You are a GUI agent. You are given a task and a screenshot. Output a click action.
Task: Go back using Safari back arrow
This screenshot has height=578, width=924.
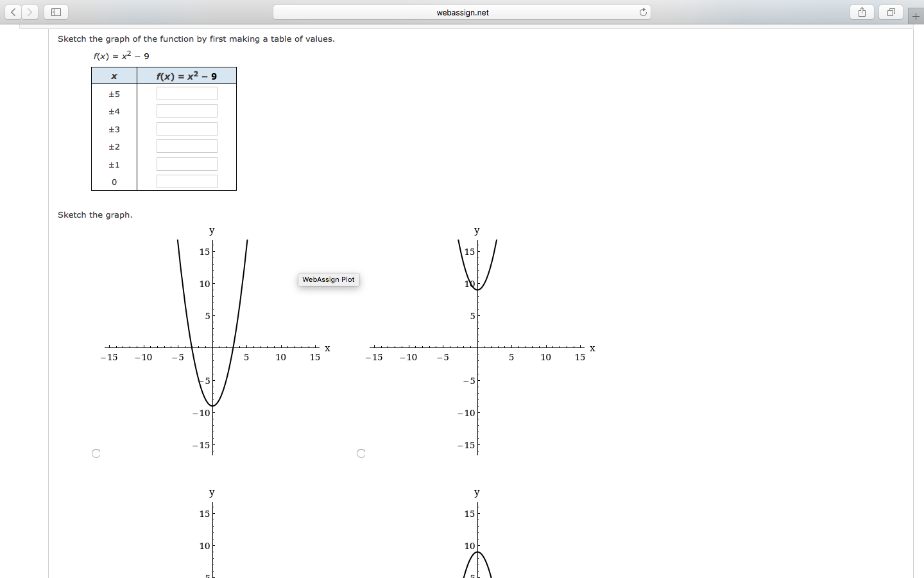(13, 12)
